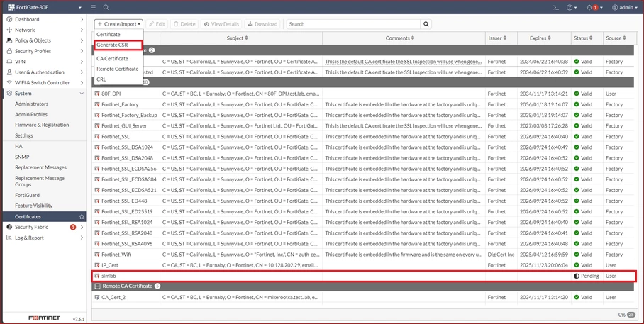
Task: Collapse the System sidebar section
Action: (x=44, y=94)
